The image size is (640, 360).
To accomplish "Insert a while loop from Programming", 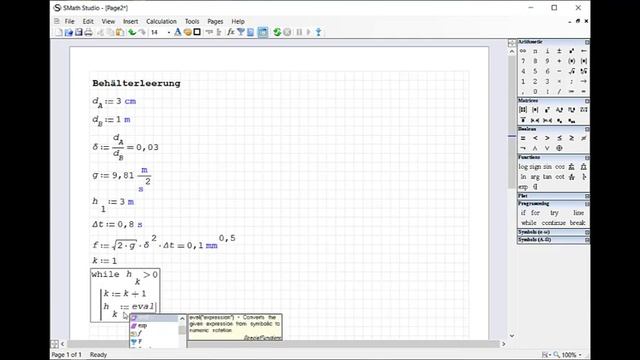I will pyautogui.click(x=529, y=223).
